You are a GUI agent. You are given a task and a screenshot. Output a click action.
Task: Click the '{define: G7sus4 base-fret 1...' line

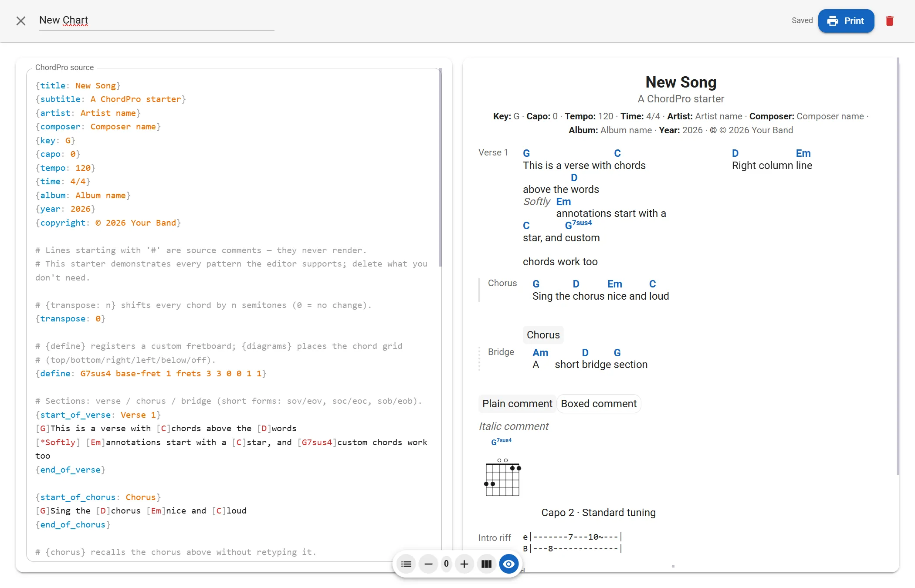(x=151, y=373)
